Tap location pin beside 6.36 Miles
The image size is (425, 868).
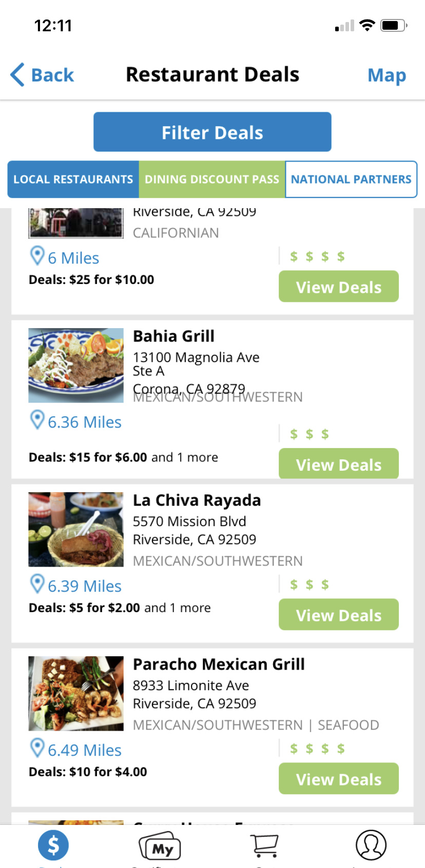click(37, 420)
